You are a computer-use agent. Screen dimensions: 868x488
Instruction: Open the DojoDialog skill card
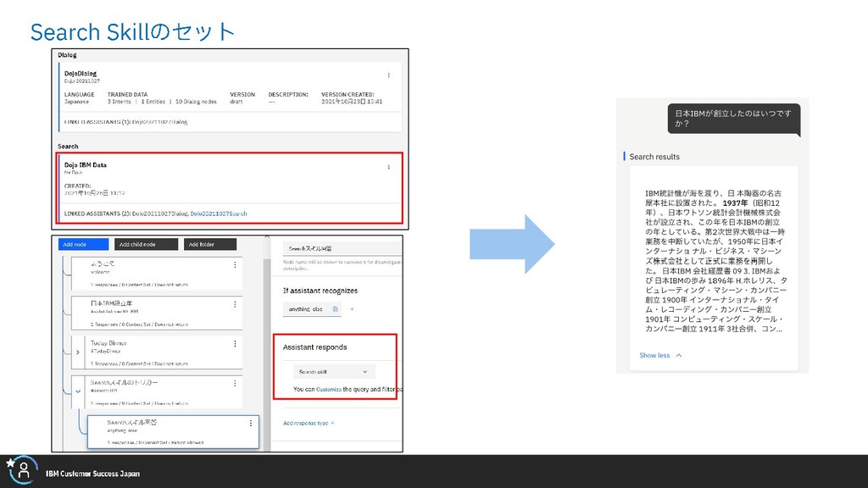(230, 97)
